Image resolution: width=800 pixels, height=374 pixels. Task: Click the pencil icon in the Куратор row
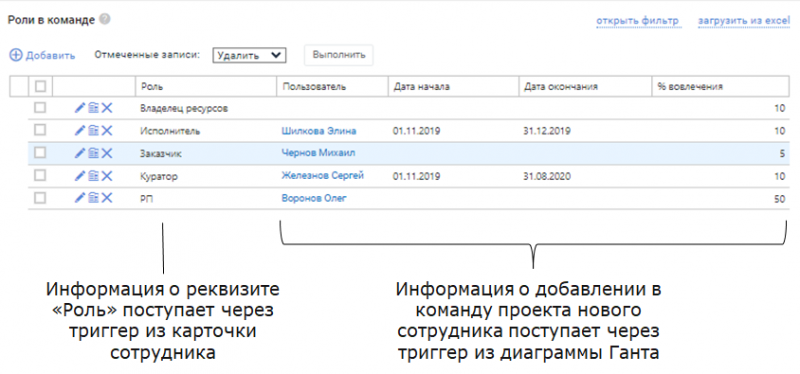pyautogui.click(x=80, y=176)
